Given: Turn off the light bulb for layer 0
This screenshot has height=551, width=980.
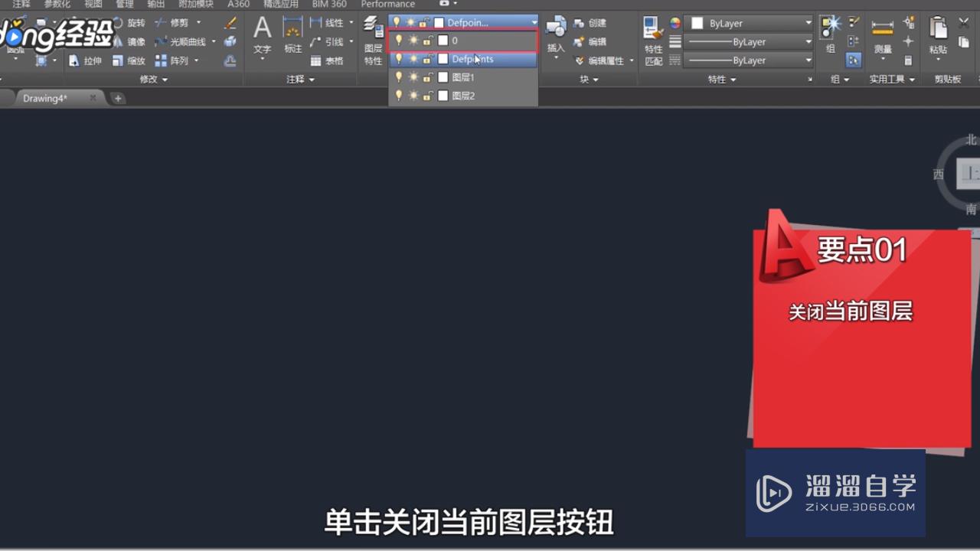Looking at the screenshot, I should [400, 39].
